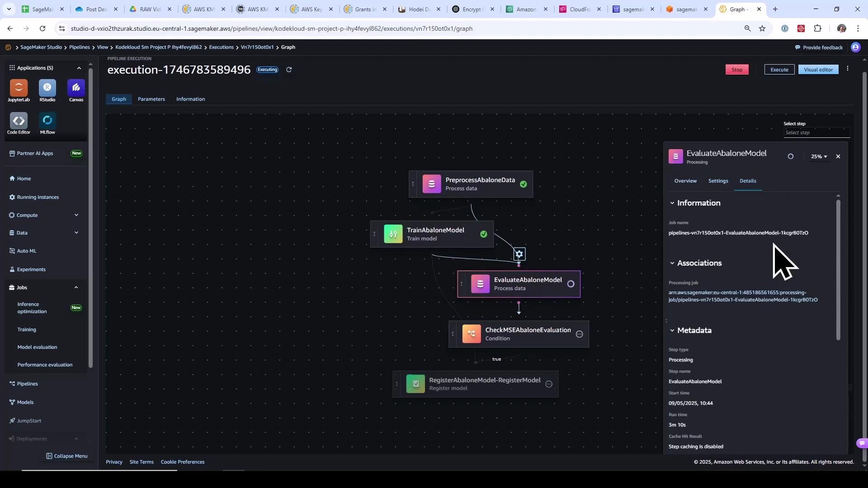Image resolution: width=868 pixels, height=488 pixels.
Task: Bookmark this page with the star icon
Action: [762, 28]
